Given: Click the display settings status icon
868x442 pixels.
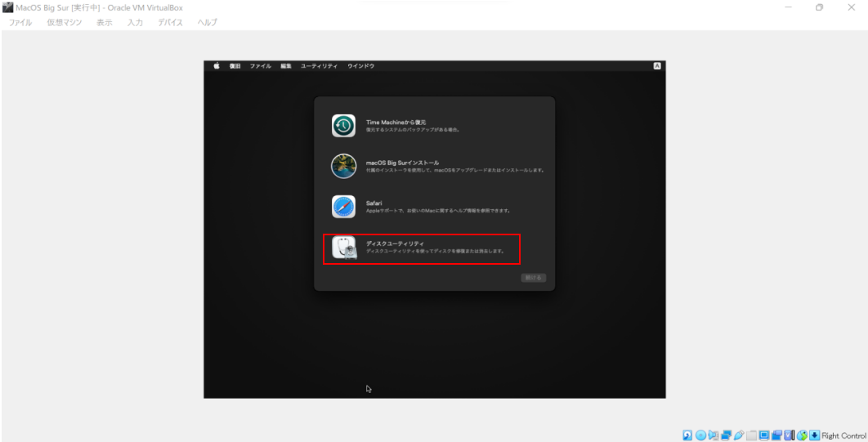Looking at the screenshot, I should pyautogui.click(x=764, y=435).
